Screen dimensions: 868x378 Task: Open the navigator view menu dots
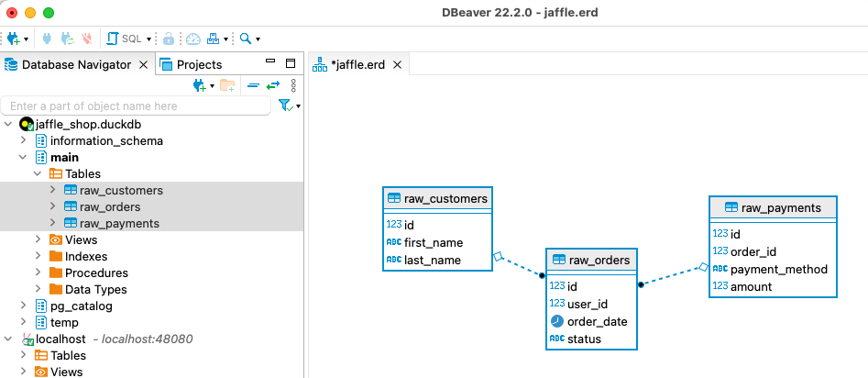coord(293,85)
